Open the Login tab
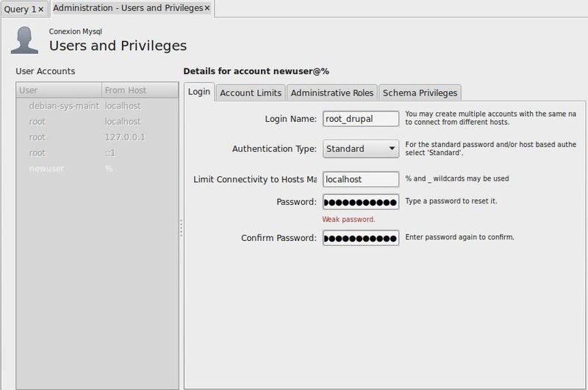Image resolution: width=588 pixels, height=390 pixels. pos(199,92)
